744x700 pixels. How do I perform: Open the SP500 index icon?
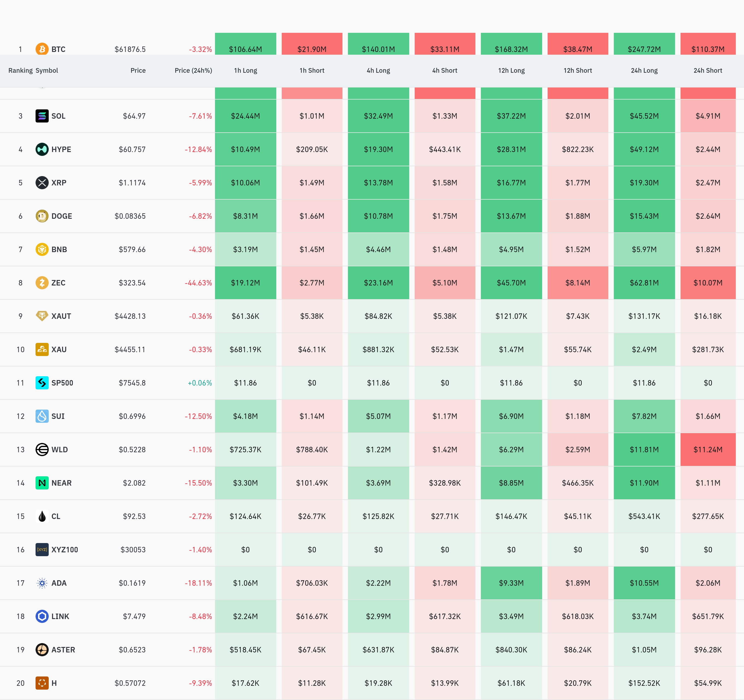42,383
